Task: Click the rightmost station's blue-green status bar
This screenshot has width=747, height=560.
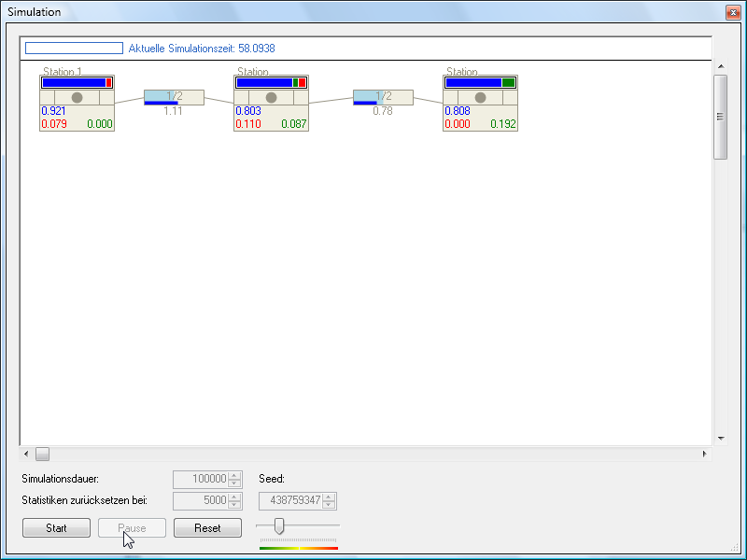Action: [x=480, y=82]
